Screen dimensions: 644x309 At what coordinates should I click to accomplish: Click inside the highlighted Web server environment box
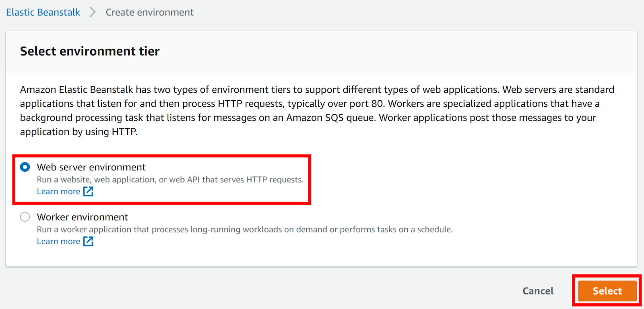[161, 179]
